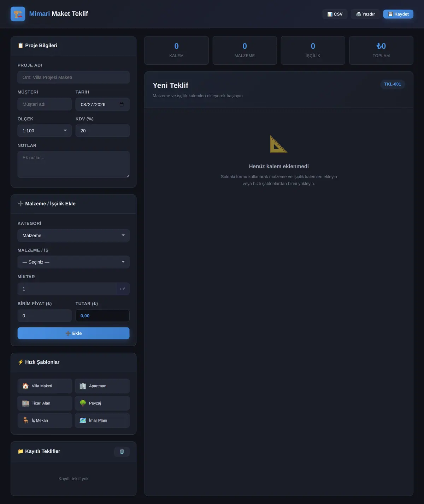Click the Mimari Maket Teklif app logo icon
This screenshot has width=424, height=504.
18,14
